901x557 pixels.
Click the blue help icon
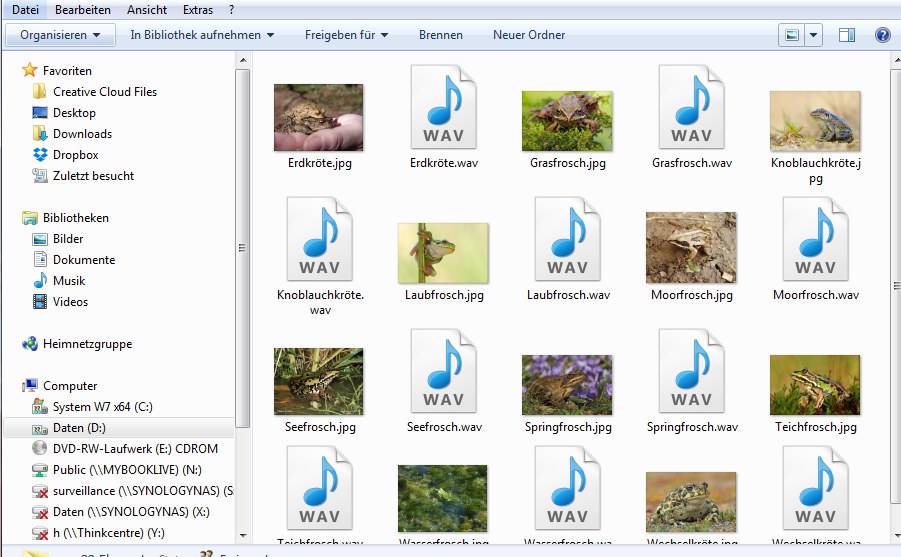(x=883, y=35)
